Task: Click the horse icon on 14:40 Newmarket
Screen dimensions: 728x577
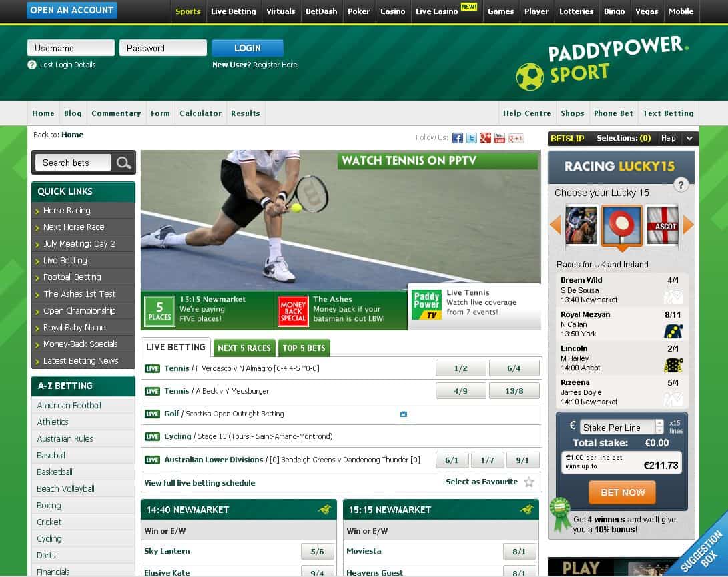Action: coord(324,509)
